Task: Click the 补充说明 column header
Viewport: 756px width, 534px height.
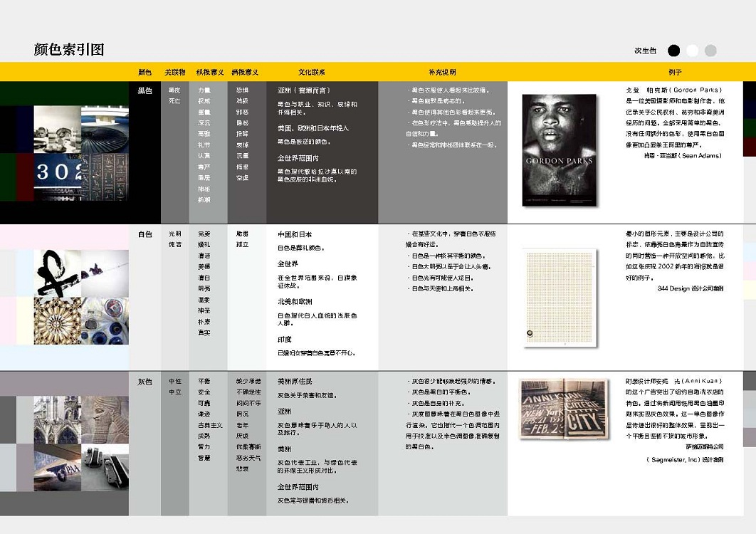Action: point(442,73)
